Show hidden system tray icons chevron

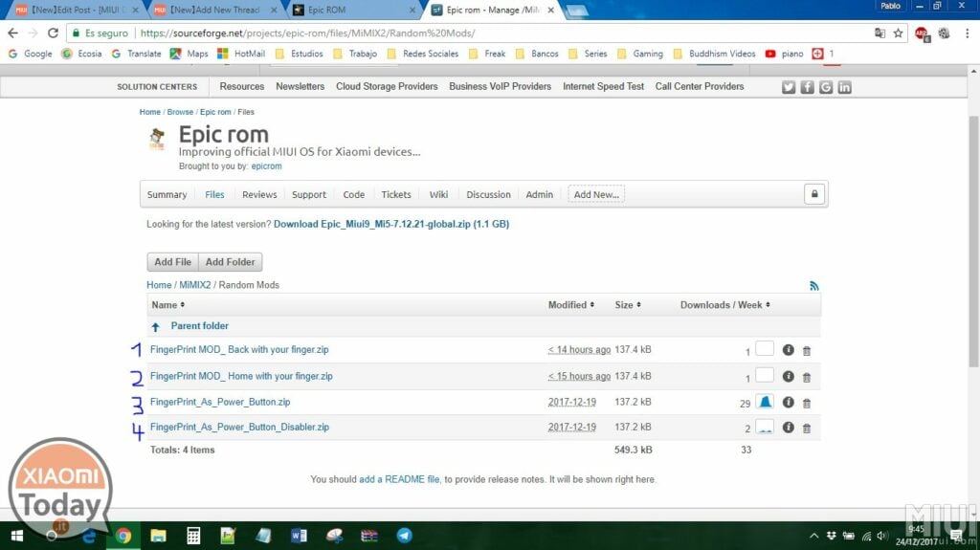813,536
